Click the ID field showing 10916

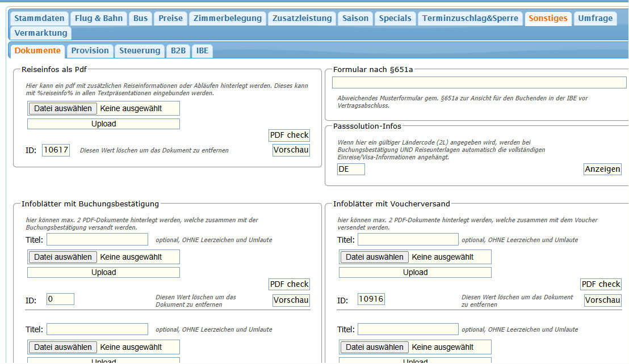pos(371,299)
